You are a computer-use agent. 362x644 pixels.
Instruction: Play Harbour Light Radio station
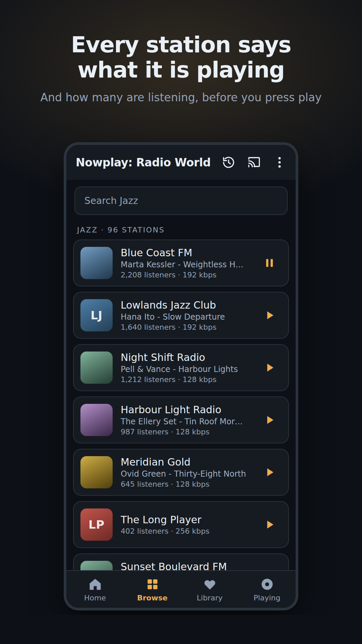click(269, 420)
